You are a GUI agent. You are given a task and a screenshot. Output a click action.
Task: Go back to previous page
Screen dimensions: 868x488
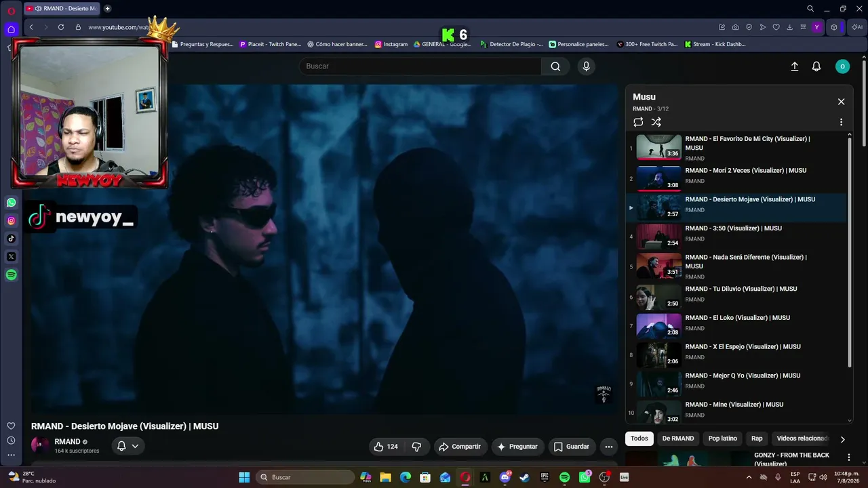point(31,27)
